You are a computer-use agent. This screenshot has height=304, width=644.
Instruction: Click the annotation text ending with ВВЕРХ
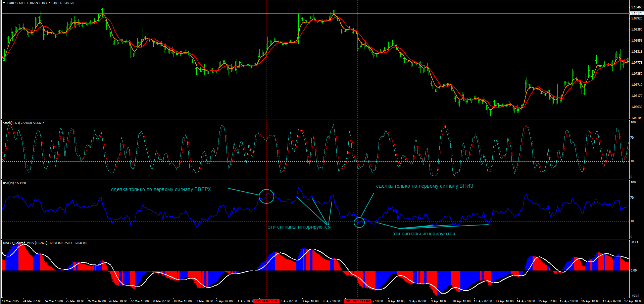tap(161, 190)
